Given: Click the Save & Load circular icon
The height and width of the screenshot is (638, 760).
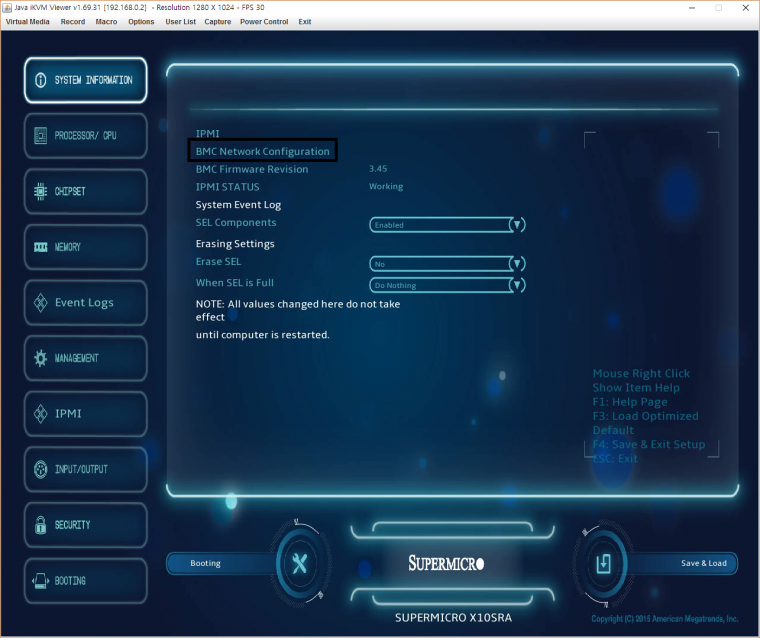Looking at the screenshot, I should (603, 563).
